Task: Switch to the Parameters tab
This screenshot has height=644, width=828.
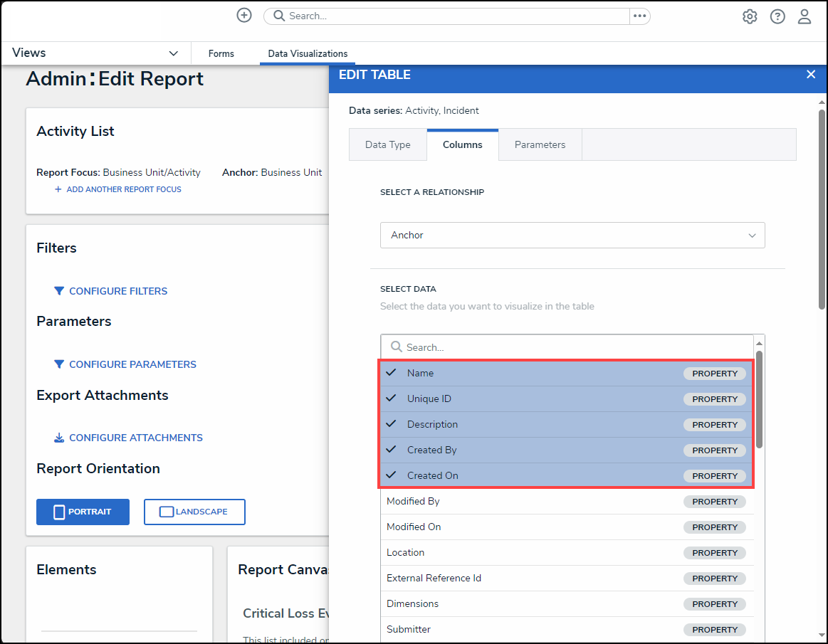Action: point(540,144)
